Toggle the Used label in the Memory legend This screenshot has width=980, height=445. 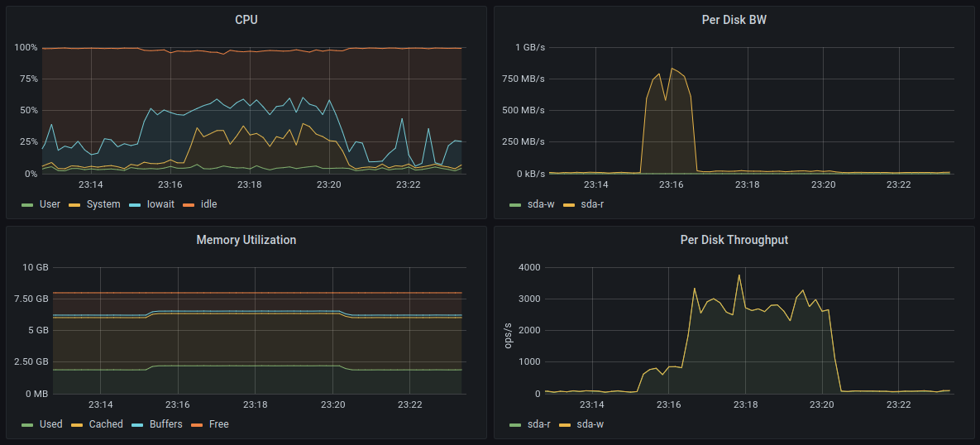pos(50,424)
